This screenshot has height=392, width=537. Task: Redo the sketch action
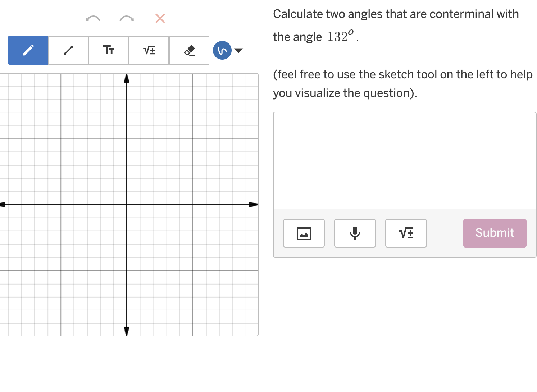click(126, 19)
